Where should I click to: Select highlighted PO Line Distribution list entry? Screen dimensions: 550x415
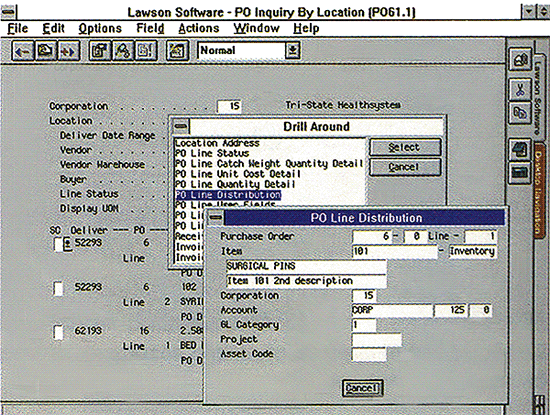pos(228,195)
